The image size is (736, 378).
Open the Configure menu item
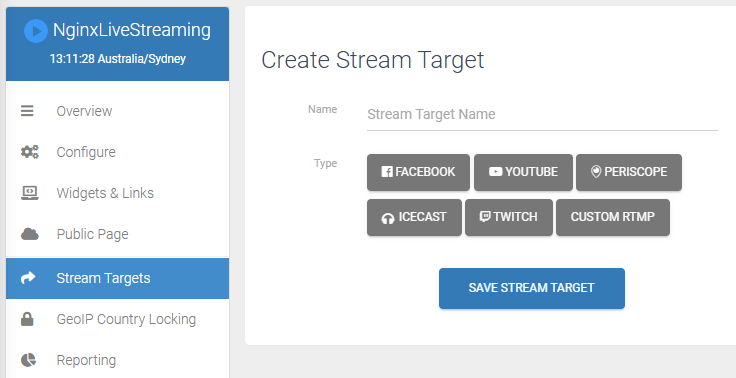click(117, 152)
